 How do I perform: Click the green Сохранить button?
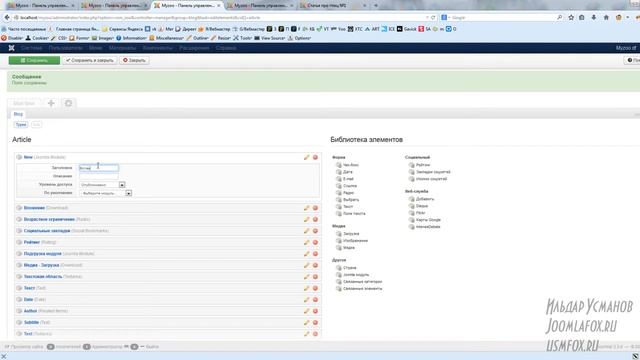coord(34,60)
